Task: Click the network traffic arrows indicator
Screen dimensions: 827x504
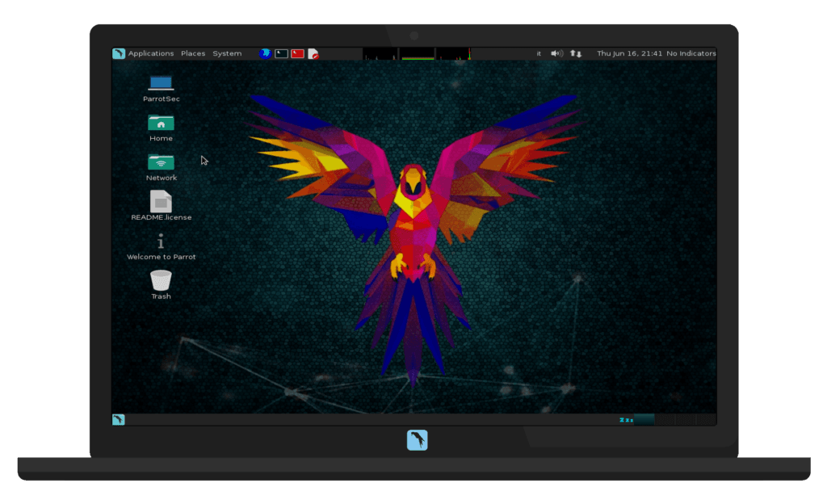Action: [x=575, y=53]
